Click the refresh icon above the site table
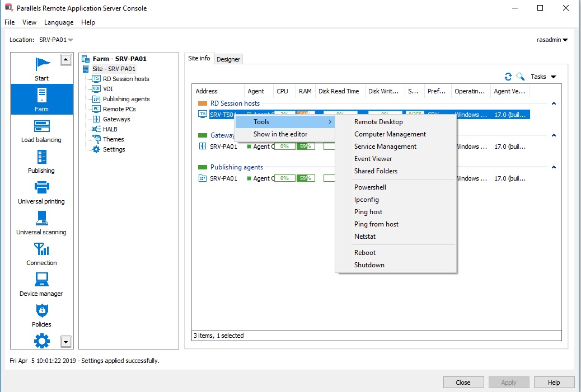 click(508, 77)
